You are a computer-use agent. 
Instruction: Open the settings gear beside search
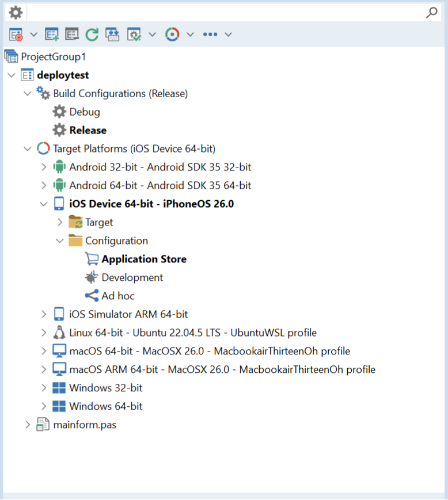(16, 13)
